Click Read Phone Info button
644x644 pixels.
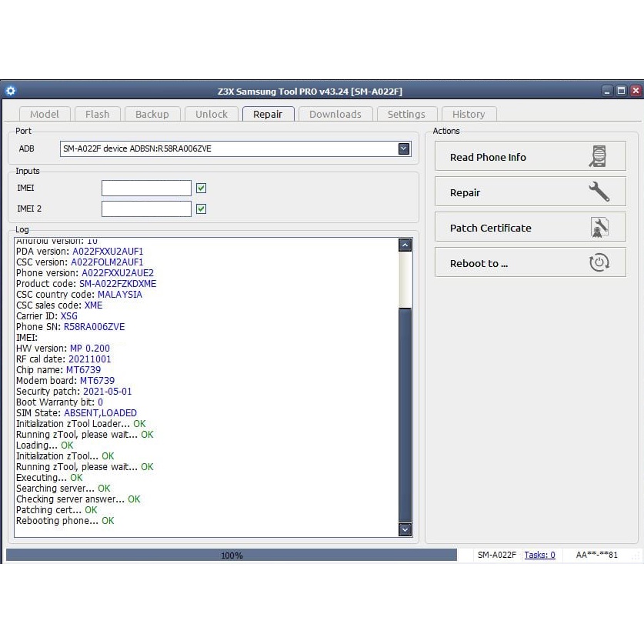pyautogui.click(x=530, y=156)
